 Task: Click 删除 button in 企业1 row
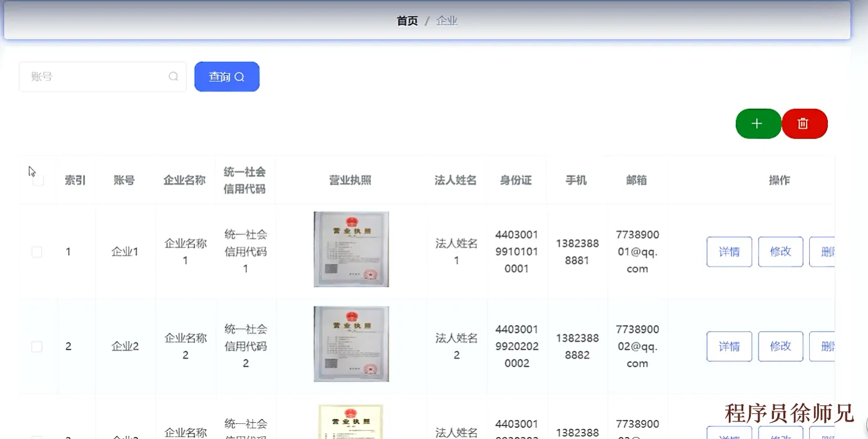pos(822,252)
